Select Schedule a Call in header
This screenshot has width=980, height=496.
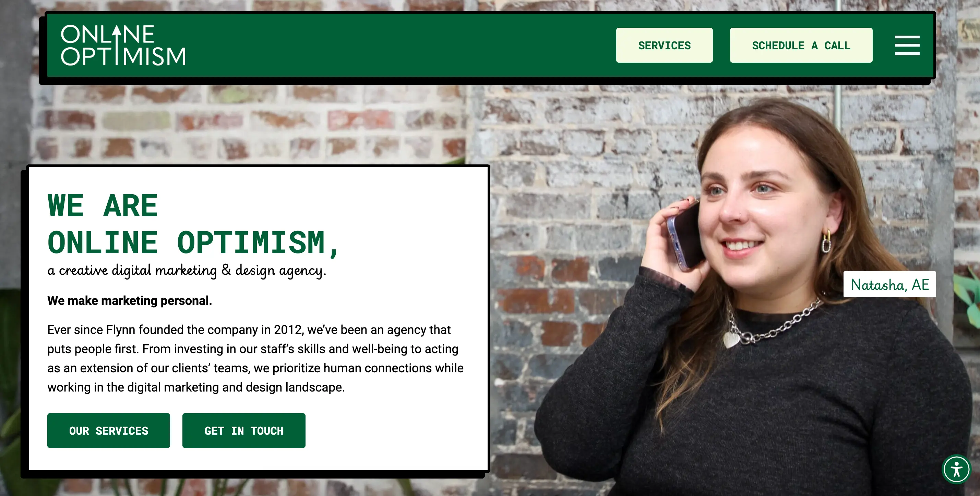pyautogui.click(x=801, y=45)
